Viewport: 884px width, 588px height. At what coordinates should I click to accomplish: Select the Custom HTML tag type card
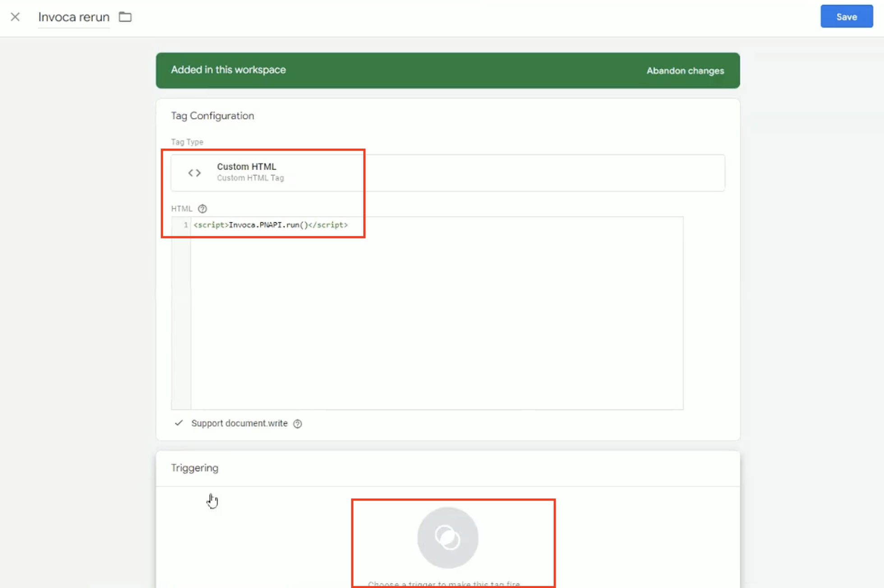(x=448, y=173)
